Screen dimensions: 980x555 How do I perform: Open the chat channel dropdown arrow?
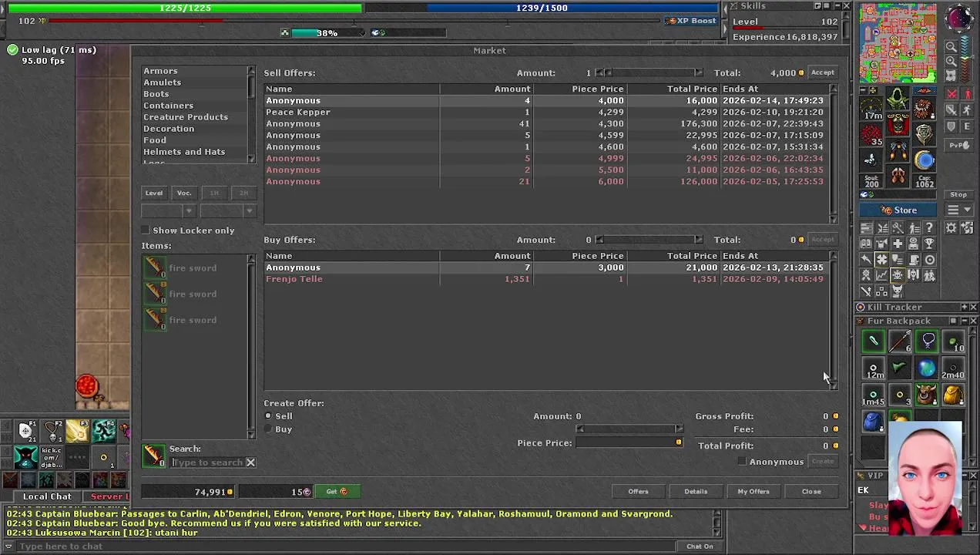(x=8, y=547)
